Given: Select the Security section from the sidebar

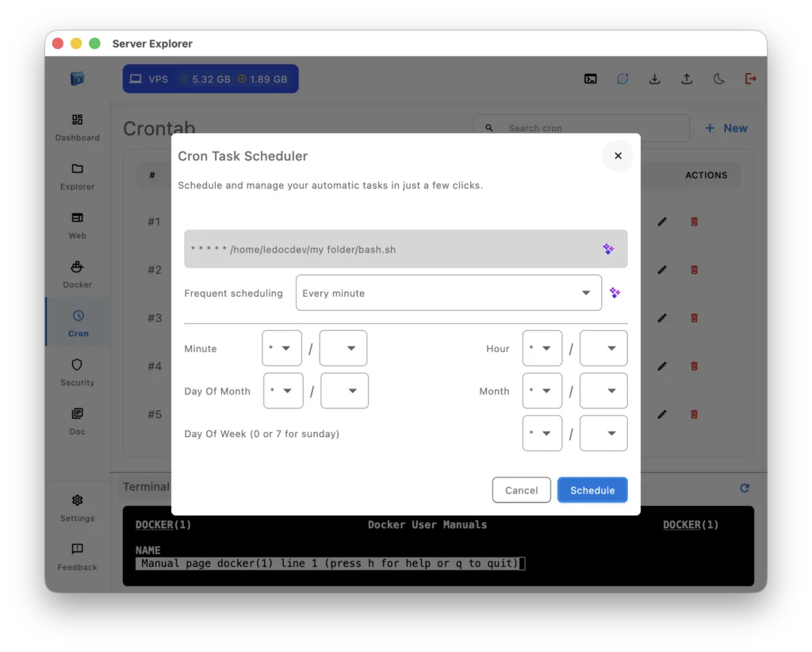Looking at the screenshot, I should tap(77, 372).
